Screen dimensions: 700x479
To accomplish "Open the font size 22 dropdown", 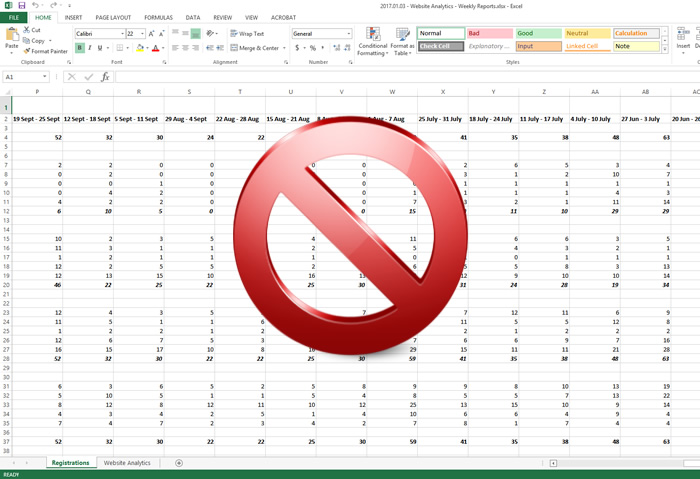I will pyautogui.click(x=142, y=33).
